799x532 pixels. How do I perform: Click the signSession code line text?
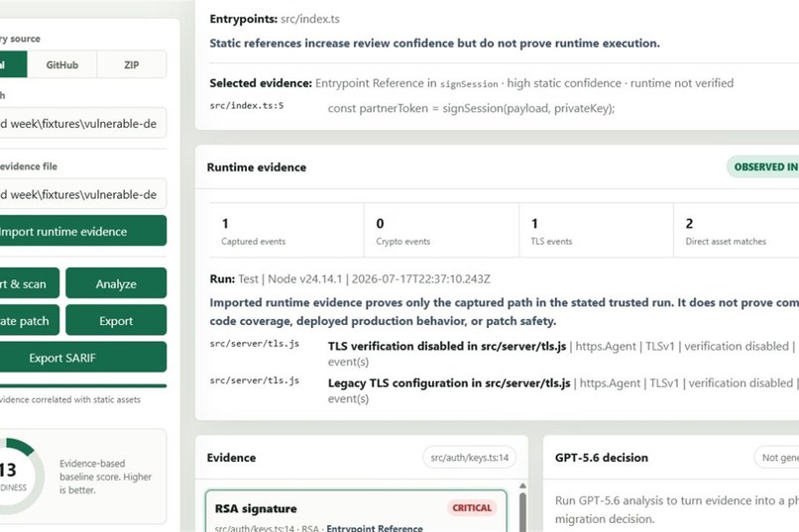[471, 108]
